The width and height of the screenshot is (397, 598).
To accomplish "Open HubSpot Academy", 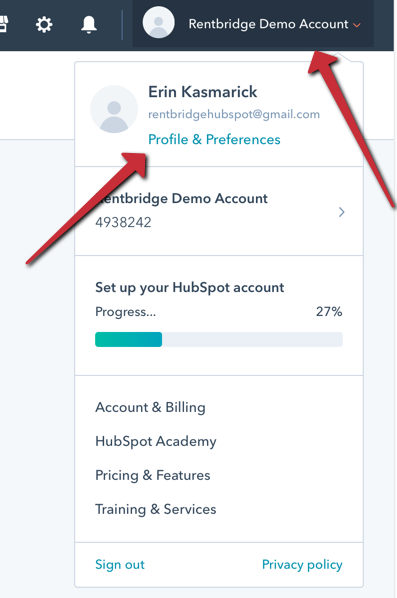I will 156,441.
